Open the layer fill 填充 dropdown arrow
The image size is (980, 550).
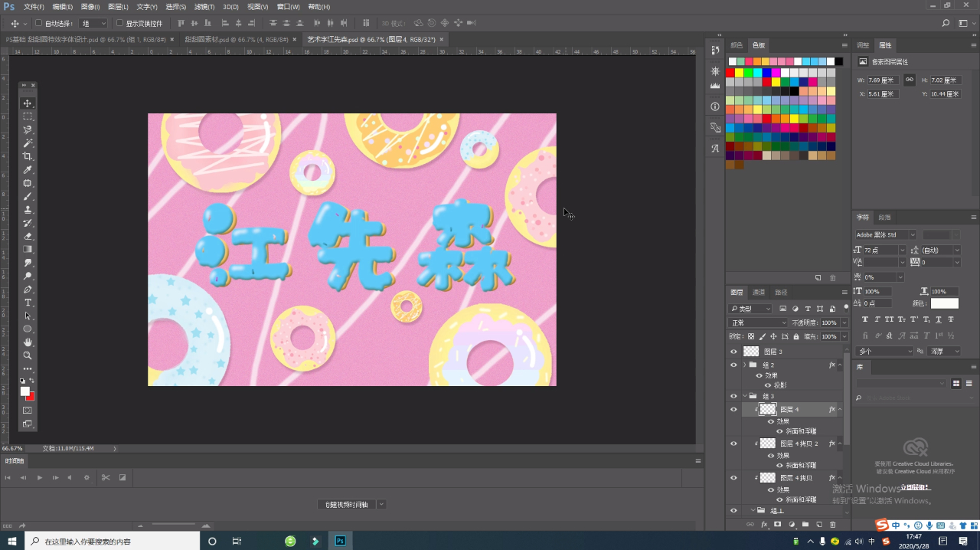844,336
